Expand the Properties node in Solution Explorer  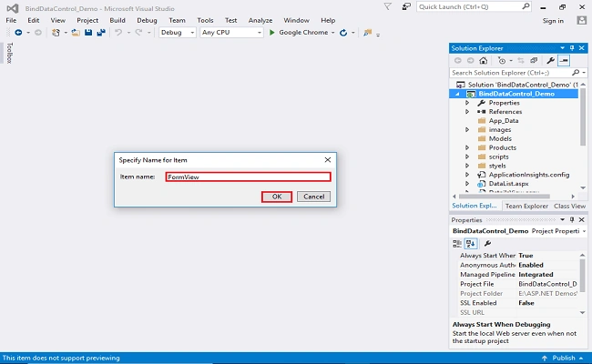[x=467, y=103]
